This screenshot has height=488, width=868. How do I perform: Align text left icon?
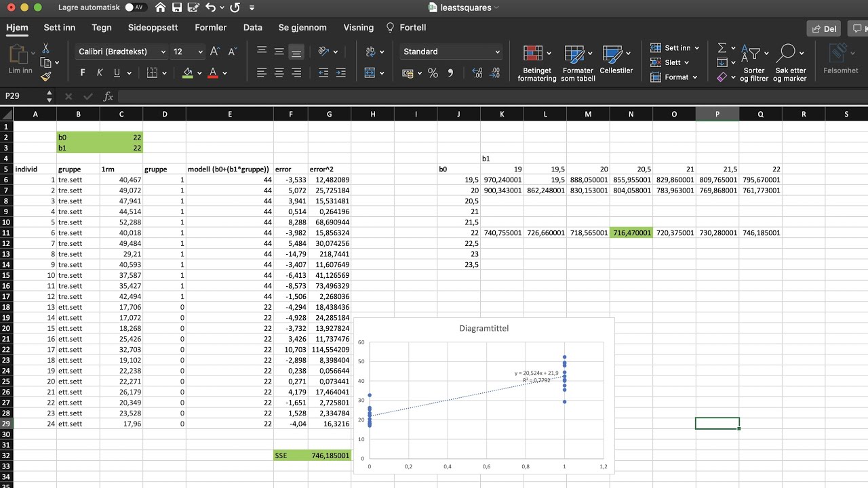tap(262, 73)
